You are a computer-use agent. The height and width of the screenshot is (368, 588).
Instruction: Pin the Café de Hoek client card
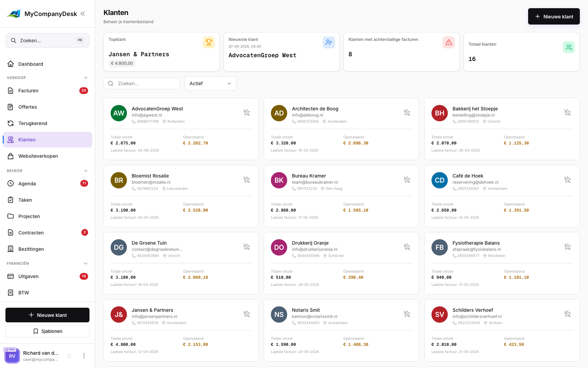(568, 180)
